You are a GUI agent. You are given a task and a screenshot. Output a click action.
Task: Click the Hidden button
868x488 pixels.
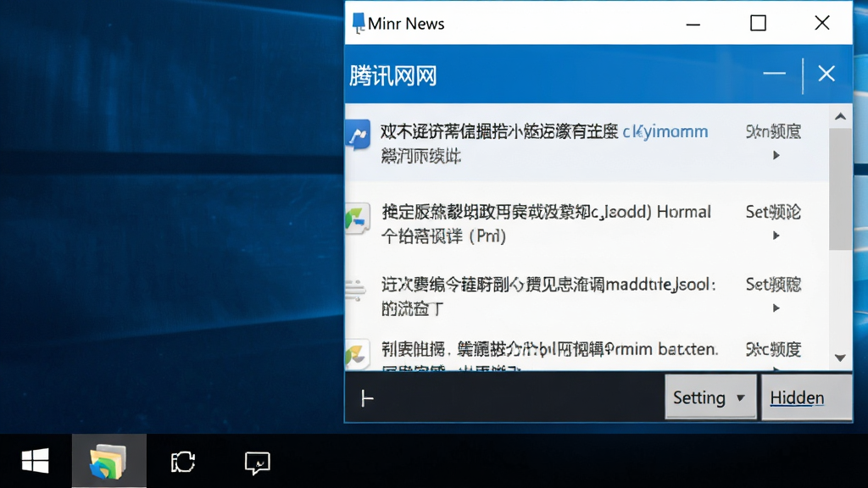click(x=807, y=397)
